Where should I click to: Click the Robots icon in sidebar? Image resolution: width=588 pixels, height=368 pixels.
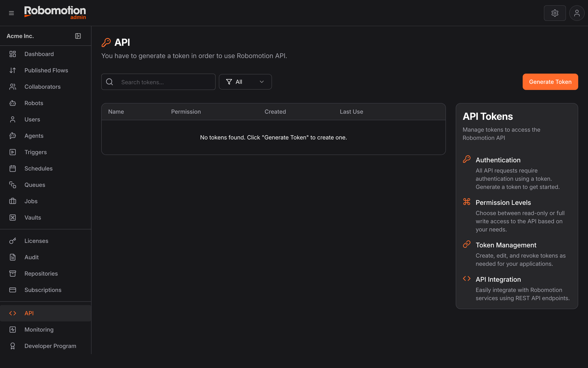[x=13, y=103]
